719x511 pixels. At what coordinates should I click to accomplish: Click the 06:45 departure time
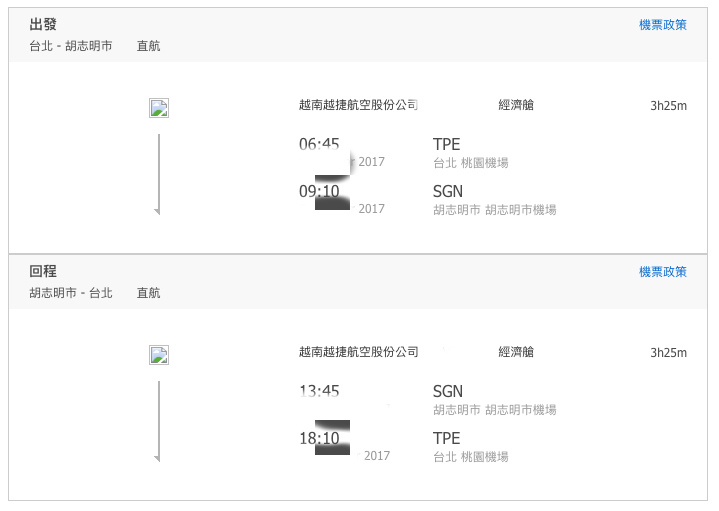(319, 144)
